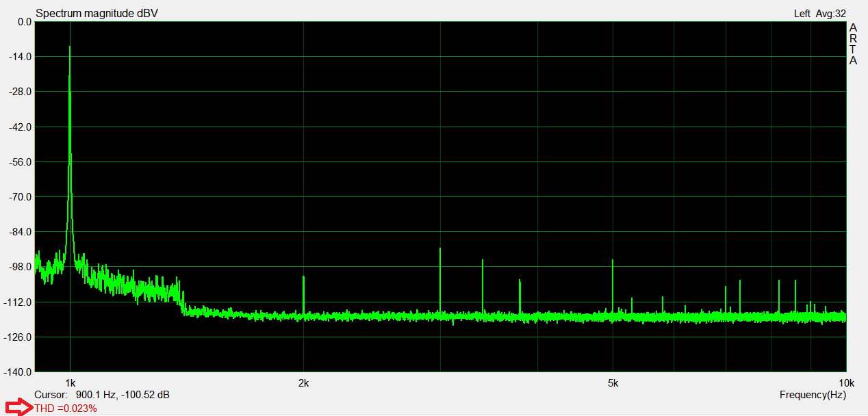
Task: Click the THD =0.023% value
Action: coord(66,408)
